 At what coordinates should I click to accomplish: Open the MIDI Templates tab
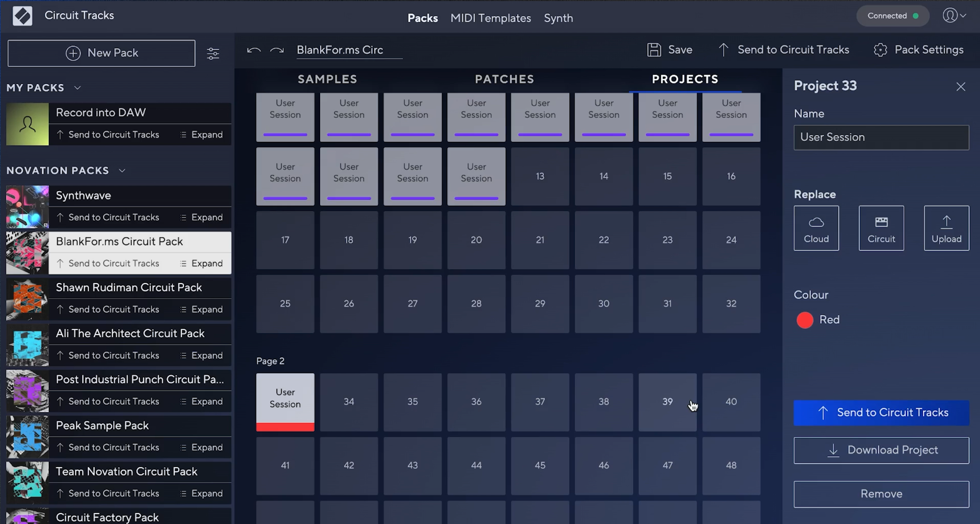coord(491,18)
